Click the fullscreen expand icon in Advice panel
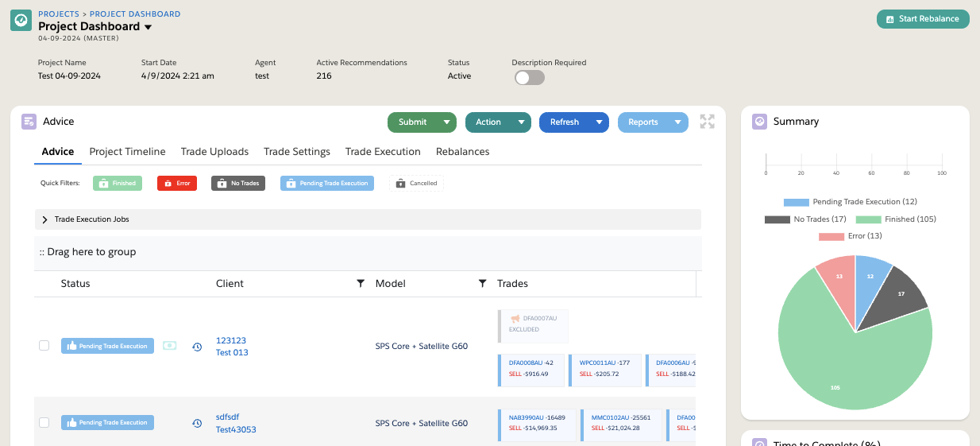Viewport: 980px width, 446px height. tap(707, 122)
